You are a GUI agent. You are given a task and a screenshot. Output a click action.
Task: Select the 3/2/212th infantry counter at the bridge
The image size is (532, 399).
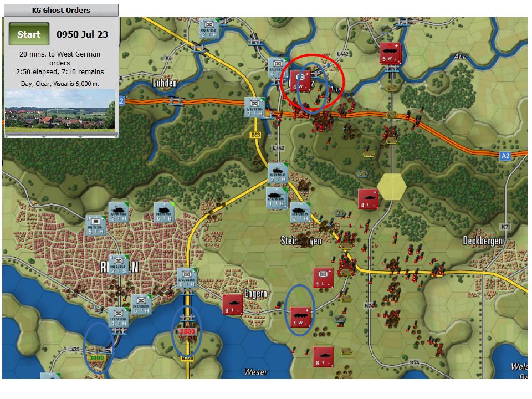pos(187,278)
